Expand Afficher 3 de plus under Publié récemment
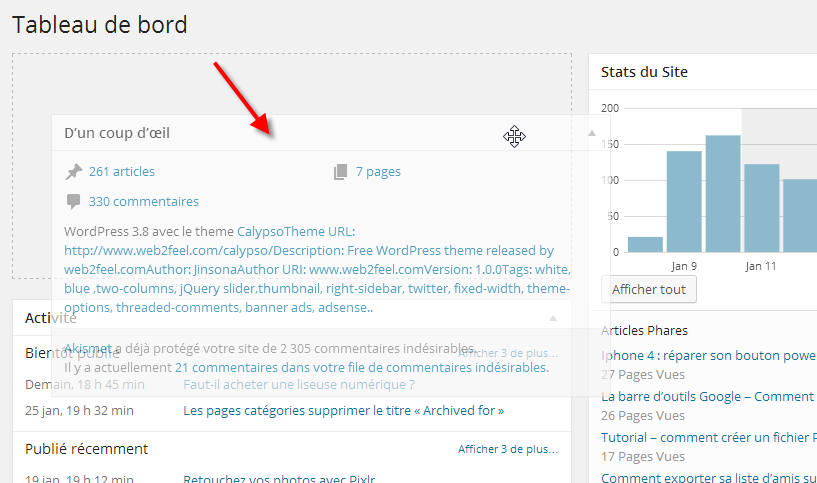The image size is (817, 483). [x=508, y=449]
